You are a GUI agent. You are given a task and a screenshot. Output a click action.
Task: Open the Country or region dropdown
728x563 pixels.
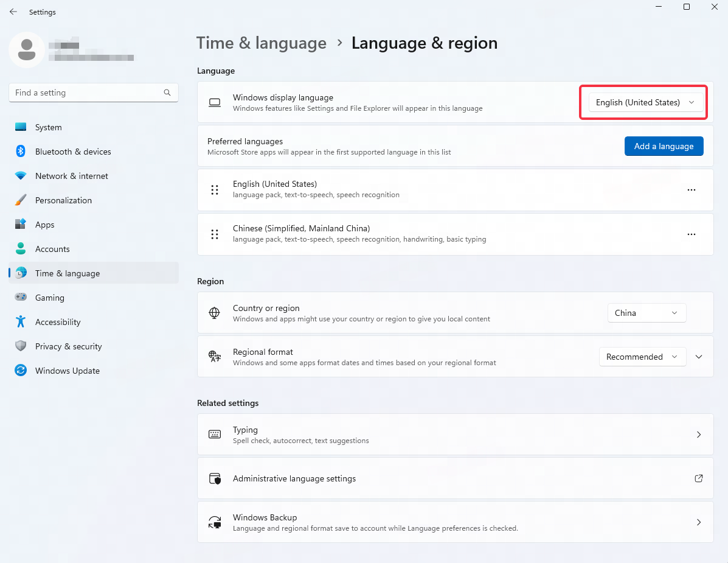tap(647, 313)
